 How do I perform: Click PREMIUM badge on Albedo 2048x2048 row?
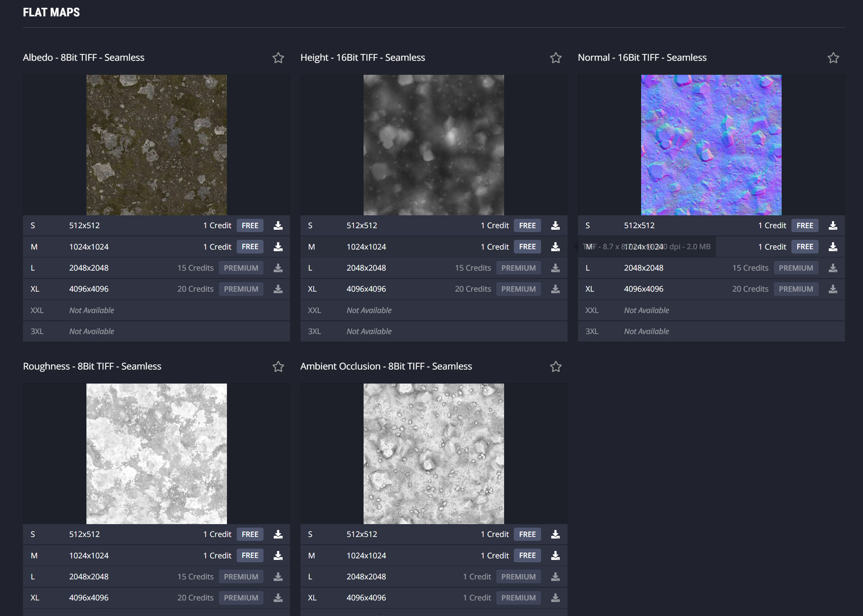click(x=241, y=268)
